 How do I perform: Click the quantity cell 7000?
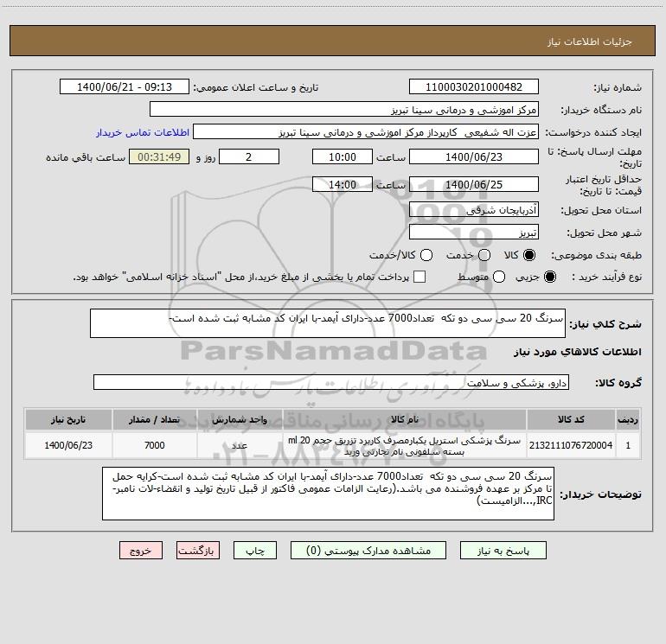154,445
